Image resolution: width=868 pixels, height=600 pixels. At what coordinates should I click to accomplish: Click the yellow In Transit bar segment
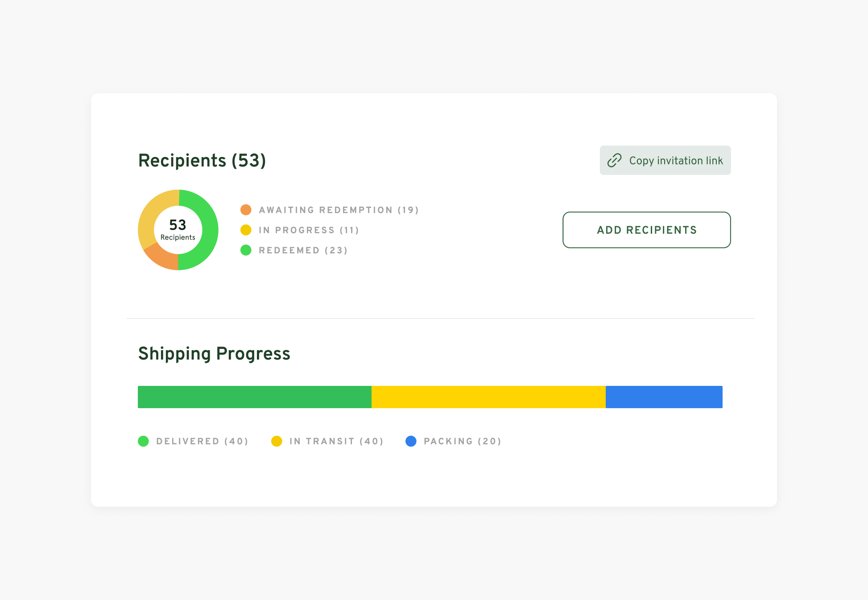coord(488,397)
